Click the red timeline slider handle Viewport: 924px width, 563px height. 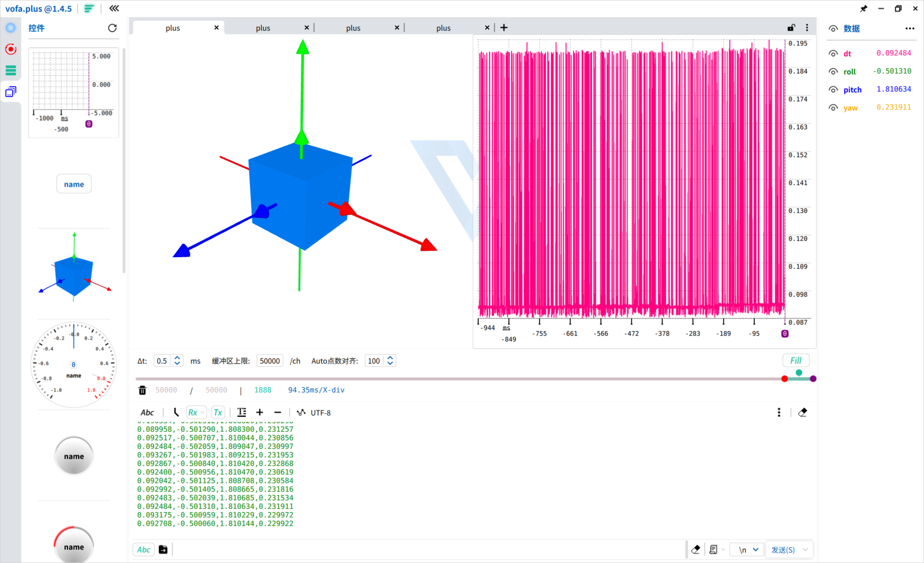tap(785, 379)
